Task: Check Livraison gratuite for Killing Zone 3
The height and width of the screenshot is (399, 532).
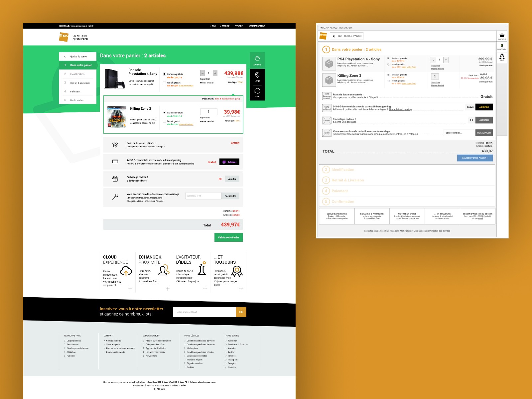Action: pos(164,113)
